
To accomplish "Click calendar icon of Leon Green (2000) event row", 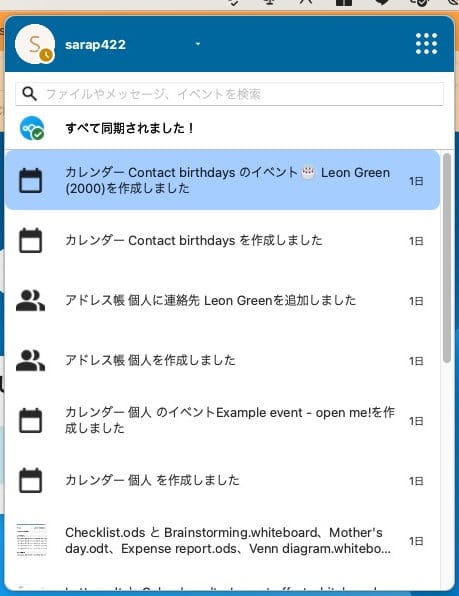I will pos(31,180).
